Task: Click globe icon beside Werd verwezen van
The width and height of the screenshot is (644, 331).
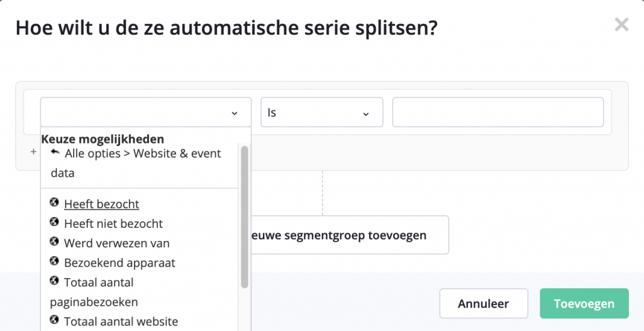Action: click(x=54, y=242)
